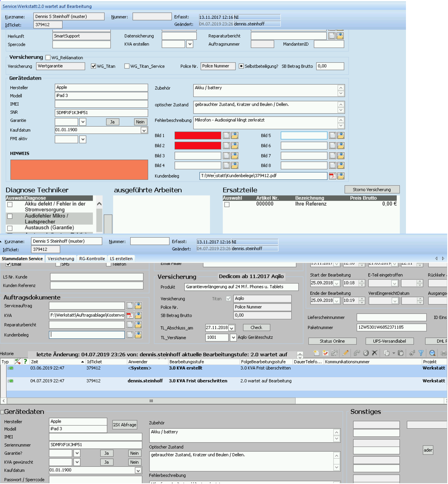Click the folder upload icon for Bild 8

(341, 165)
